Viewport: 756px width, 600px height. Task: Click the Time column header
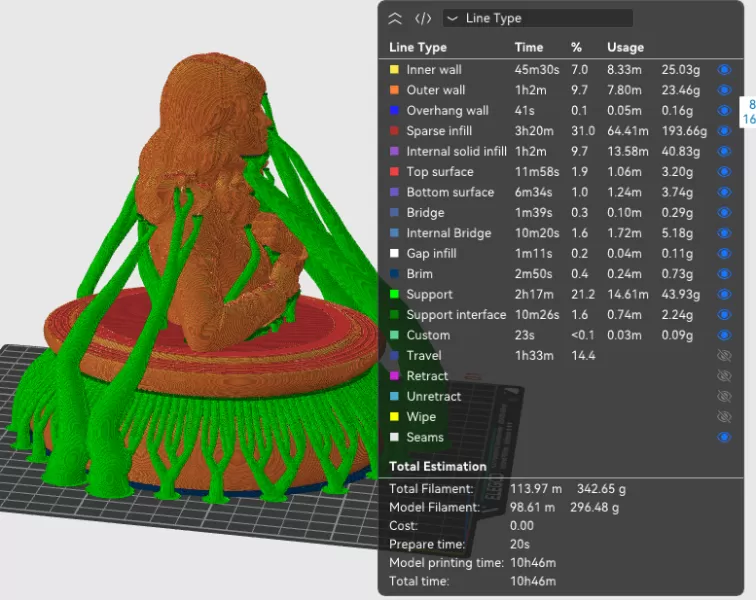coord(529,47)
